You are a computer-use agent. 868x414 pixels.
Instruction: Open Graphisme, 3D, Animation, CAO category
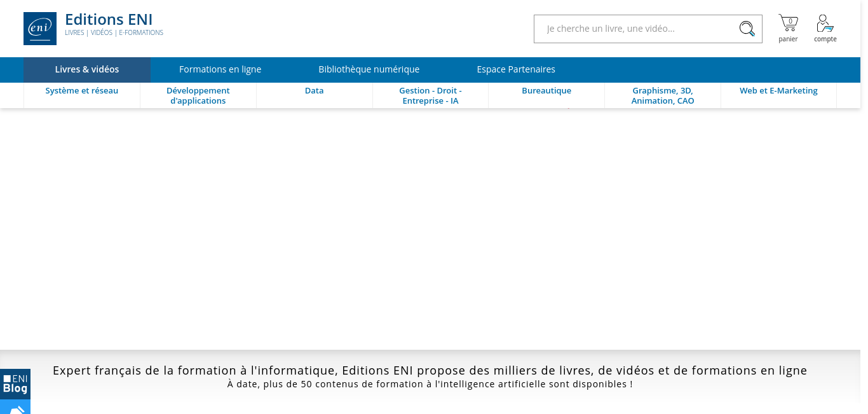click(663, 95)
